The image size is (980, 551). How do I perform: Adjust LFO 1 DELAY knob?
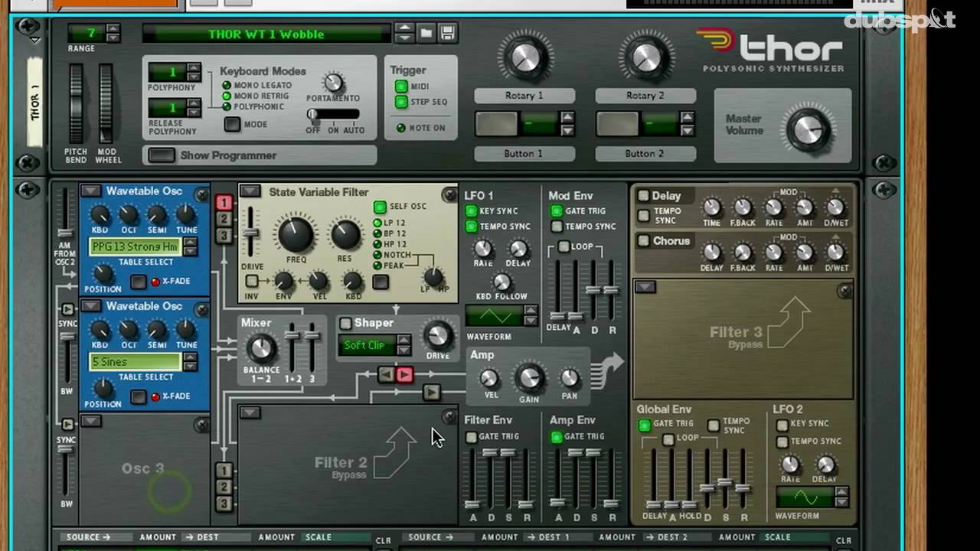[518, 249]
